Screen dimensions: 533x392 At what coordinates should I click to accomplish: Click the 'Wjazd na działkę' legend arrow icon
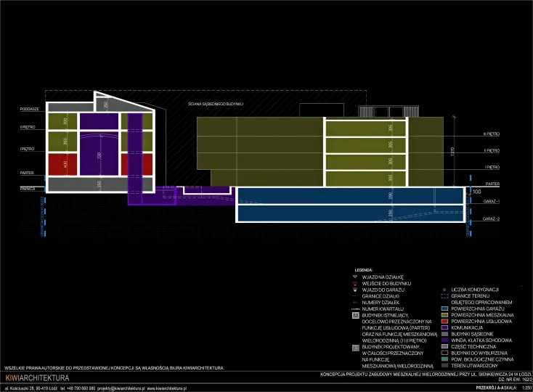(354, 277)
